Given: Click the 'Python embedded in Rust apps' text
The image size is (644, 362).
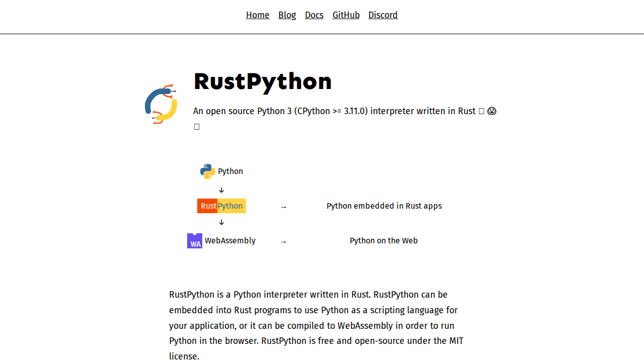Looking at the screenshot, I should (x=384, y=206).
